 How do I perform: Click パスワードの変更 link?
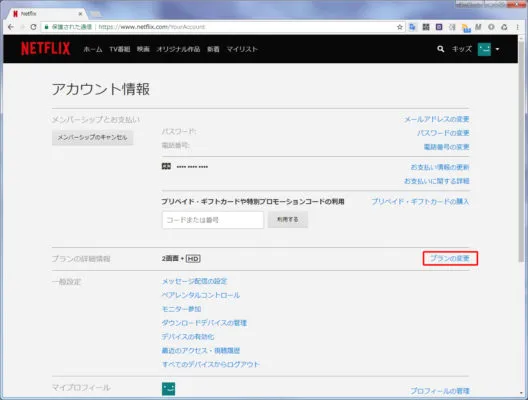click(x=443, y=133)
